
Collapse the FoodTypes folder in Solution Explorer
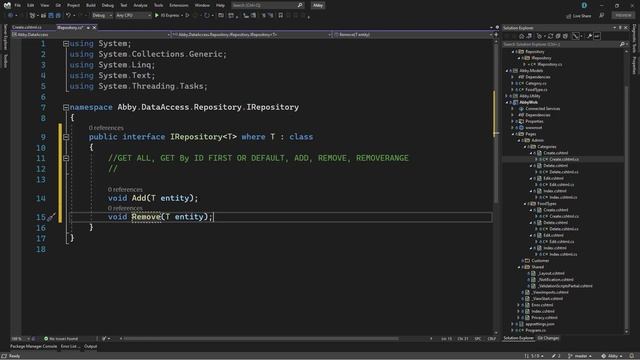click(x=525, y=203)
